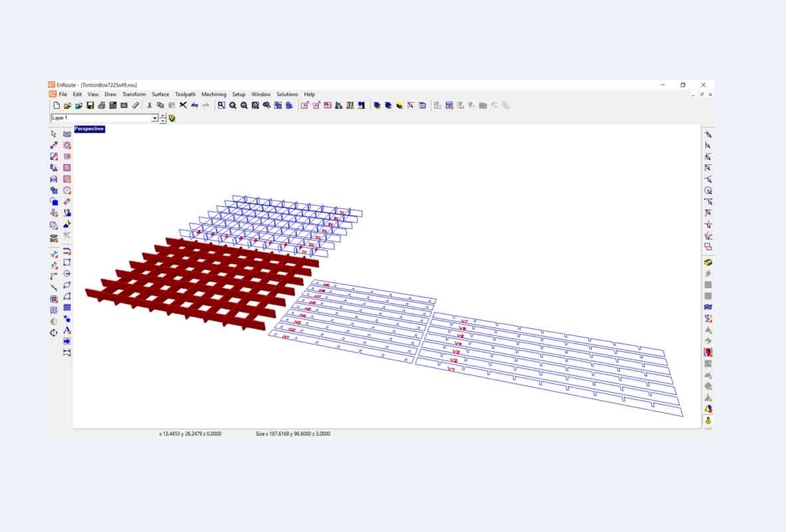
Task: Open the Layer 1 dropdown list
Action: 155,118
